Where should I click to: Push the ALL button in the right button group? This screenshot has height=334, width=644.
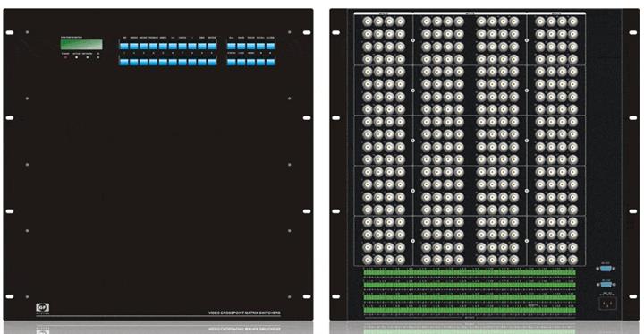(232, 46)
